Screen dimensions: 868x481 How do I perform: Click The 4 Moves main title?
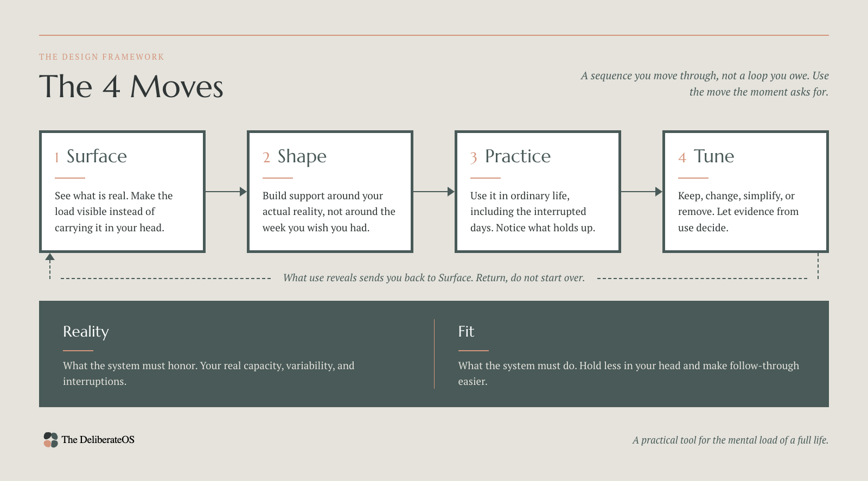131,87
